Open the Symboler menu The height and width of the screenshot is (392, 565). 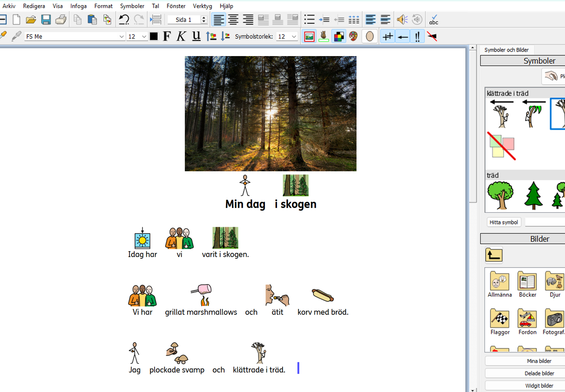click(132, 6)
